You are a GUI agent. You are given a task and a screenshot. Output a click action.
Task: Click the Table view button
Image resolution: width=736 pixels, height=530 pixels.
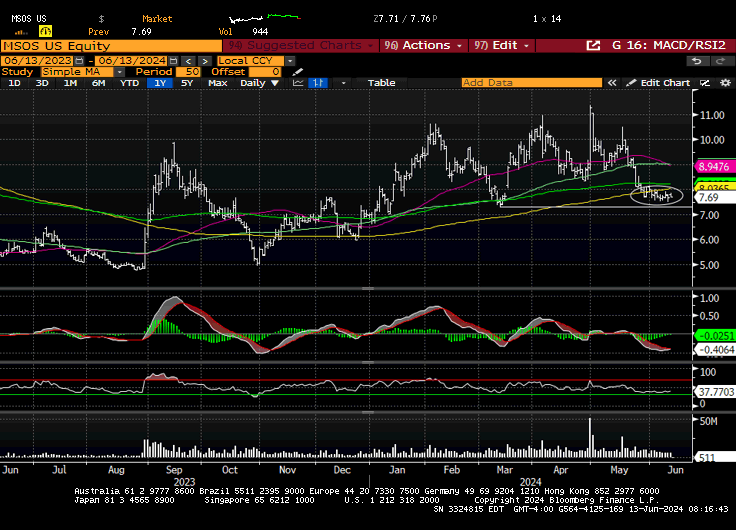pyautogui.click(x=381, y=83)
